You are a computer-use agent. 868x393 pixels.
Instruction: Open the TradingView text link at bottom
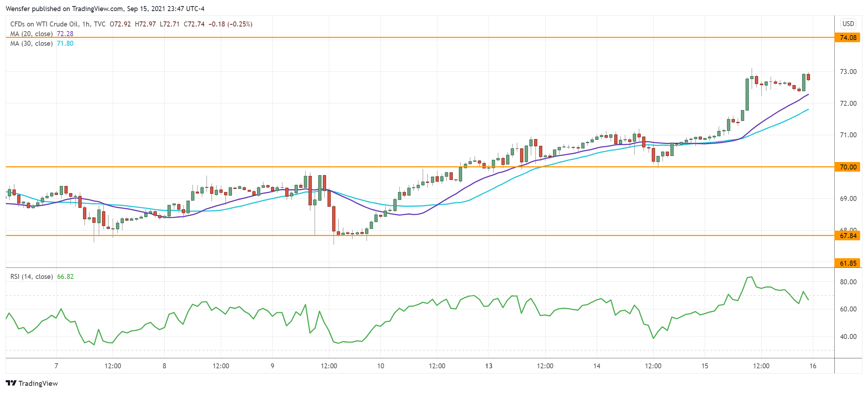pyautogui.click(x=38, y=383)
